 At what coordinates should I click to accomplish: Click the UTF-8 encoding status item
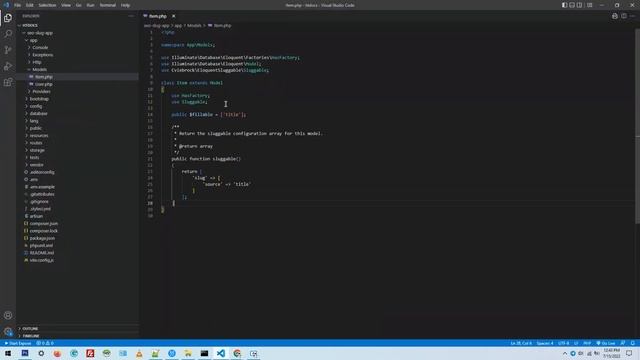point(563,343)
